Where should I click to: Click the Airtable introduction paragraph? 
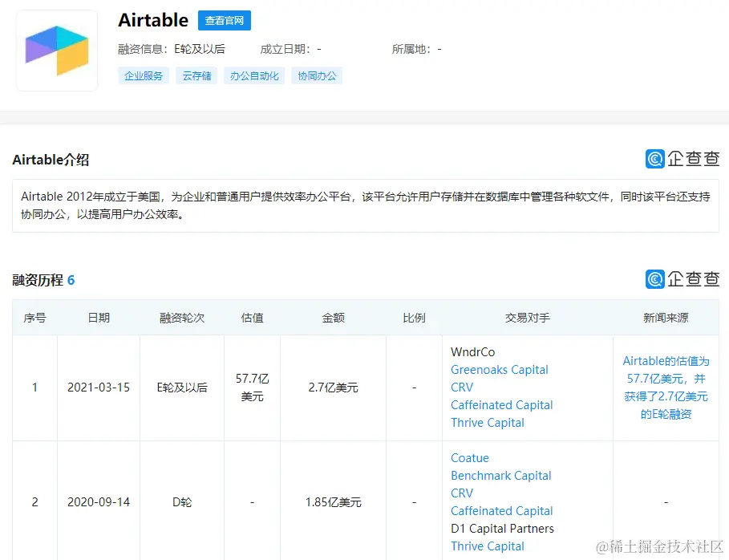[366, 205]
